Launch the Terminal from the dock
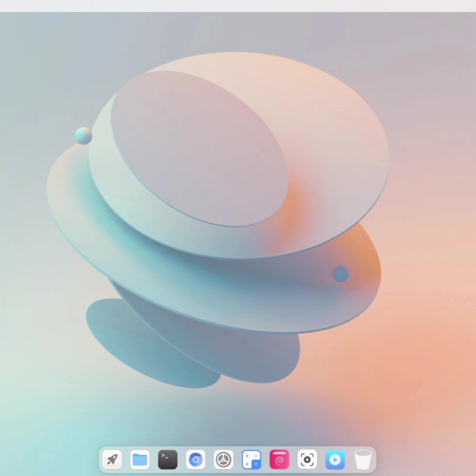Viewport: 476px width, 476px height. [167, 459]
